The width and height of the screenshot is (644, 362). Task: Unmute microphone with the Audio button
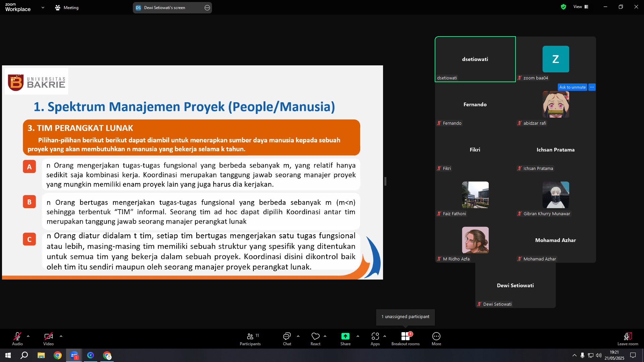coord(17,339)
